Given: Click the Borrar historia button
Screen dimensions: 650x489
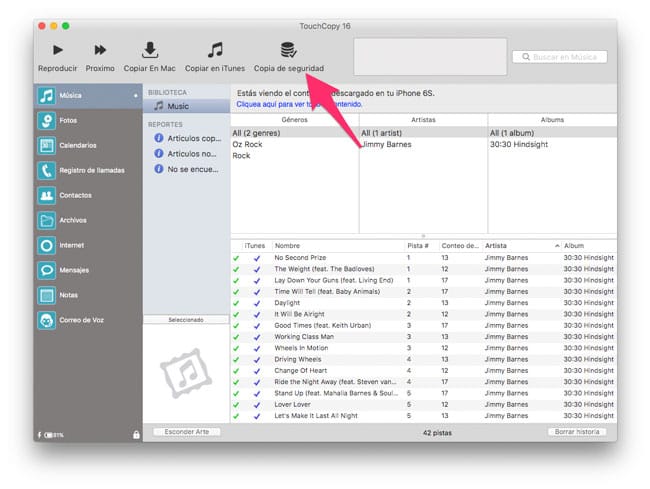Looking at the screenshot, I should 577,432.
